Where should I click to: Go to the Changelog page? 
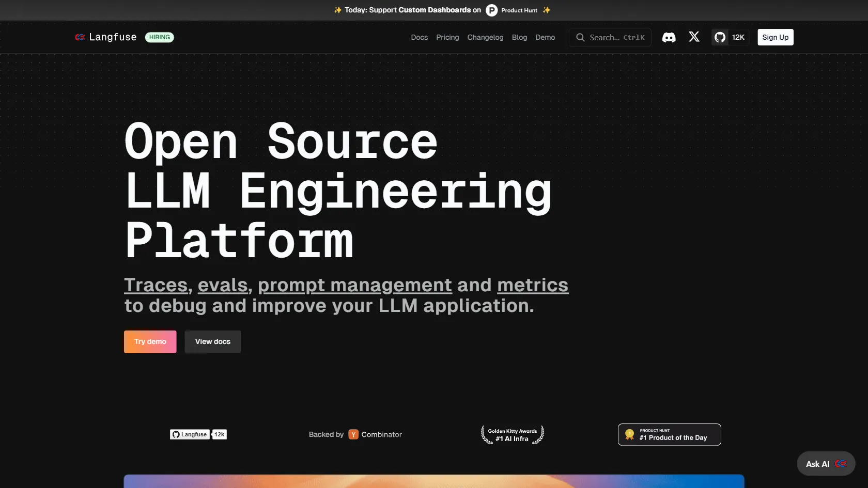click(485, 37)
